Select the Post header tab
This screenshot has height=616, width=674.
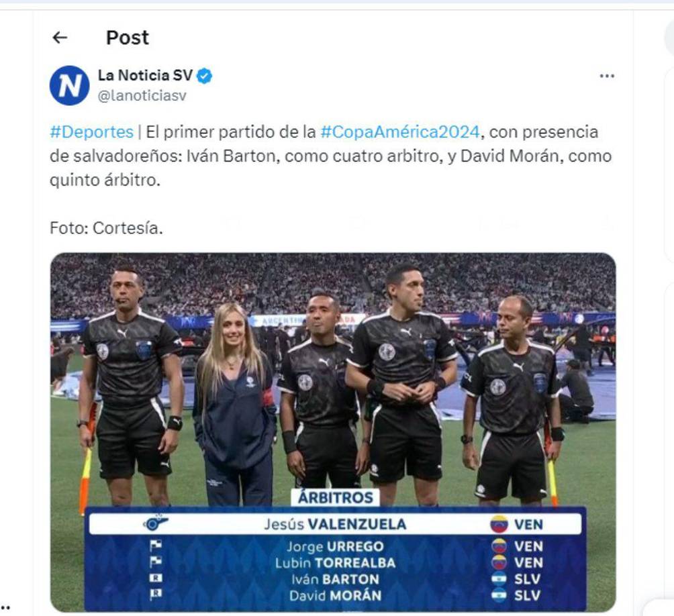(126, 38)
